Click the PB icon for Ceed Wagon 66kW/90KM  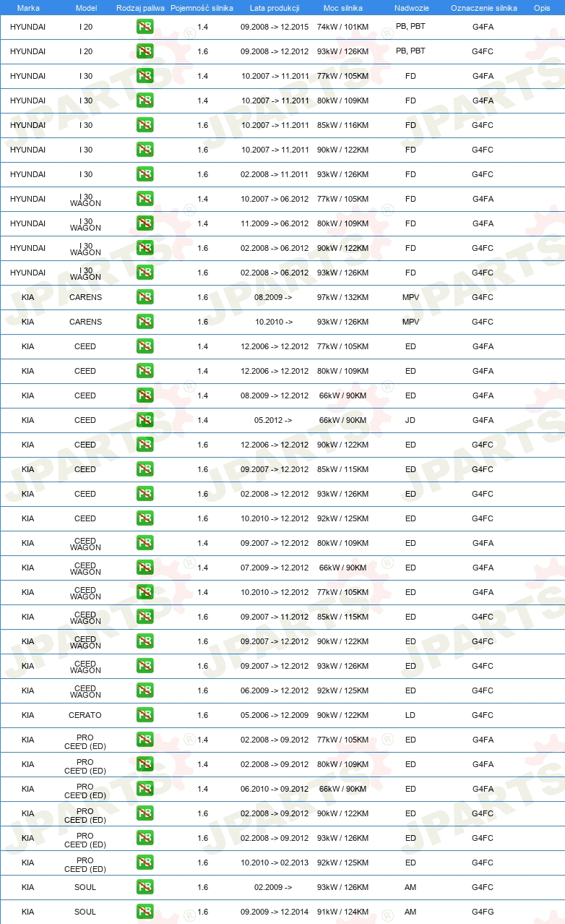[145, 568]
